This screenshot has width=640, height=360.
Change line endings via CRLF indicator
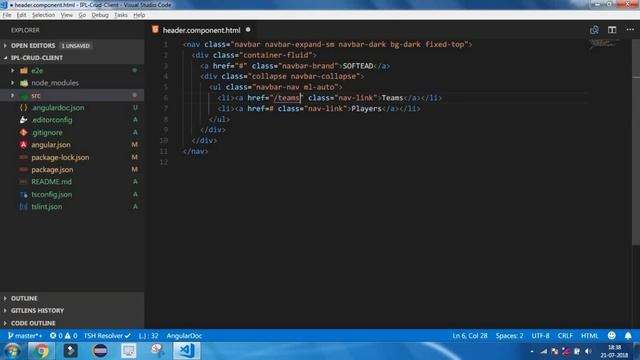[x=565, y=336]
